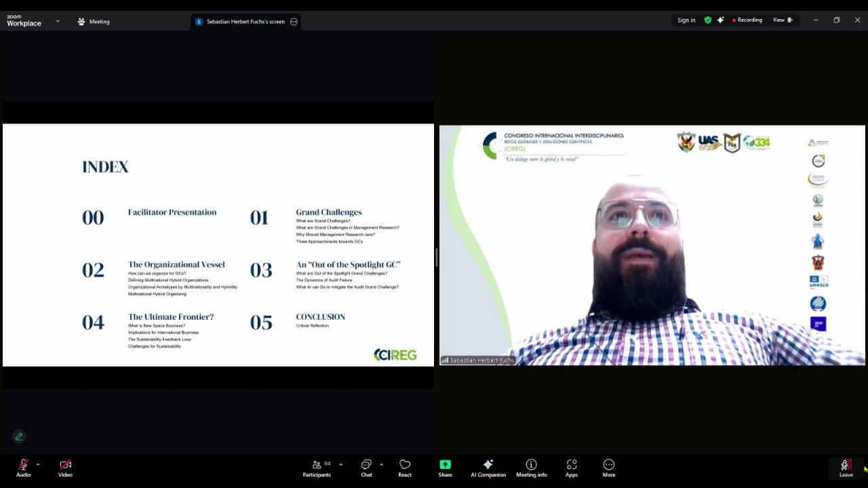Open the Participants panel
The width and height of the screenshot is (868, 488).
317,468
